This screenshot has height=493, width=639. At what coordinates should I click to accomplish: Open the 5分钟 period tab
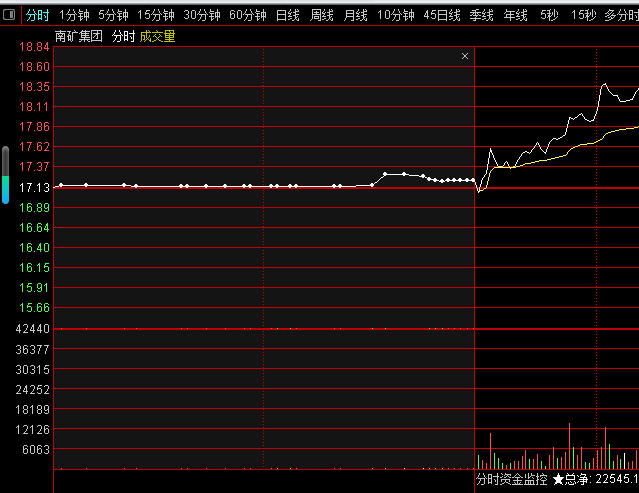coord(113,15)
